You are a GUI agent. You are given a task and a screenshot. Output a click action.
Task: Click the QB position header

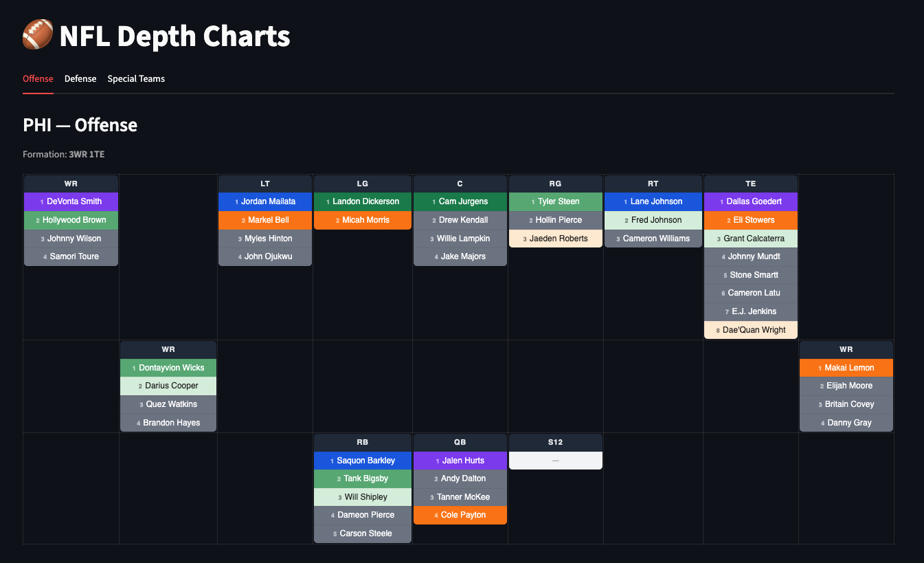tap(460, 443)
